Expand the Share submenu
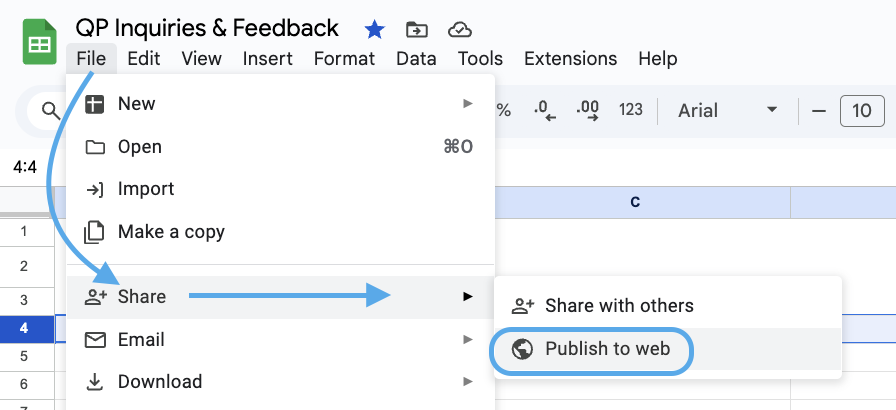This screenshot has height=410, width=896. point(280,297)
